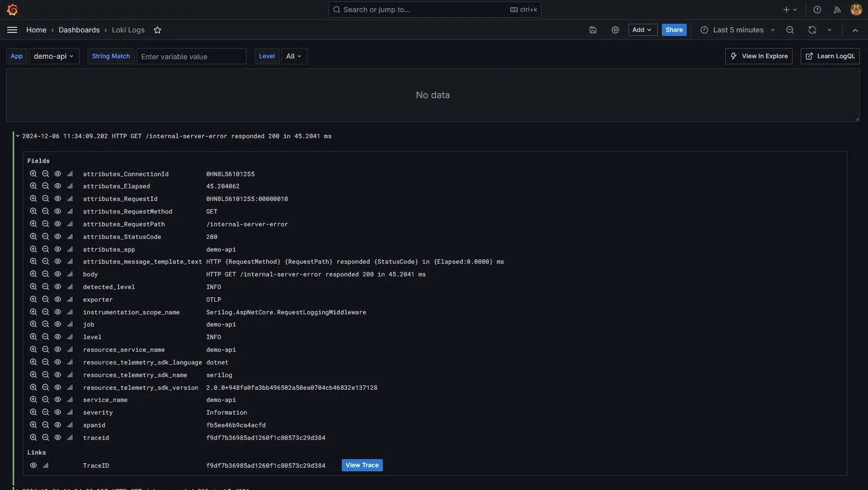Toggle visibility of TraceID link row
The image size is (868, 490).
point(33,465)
